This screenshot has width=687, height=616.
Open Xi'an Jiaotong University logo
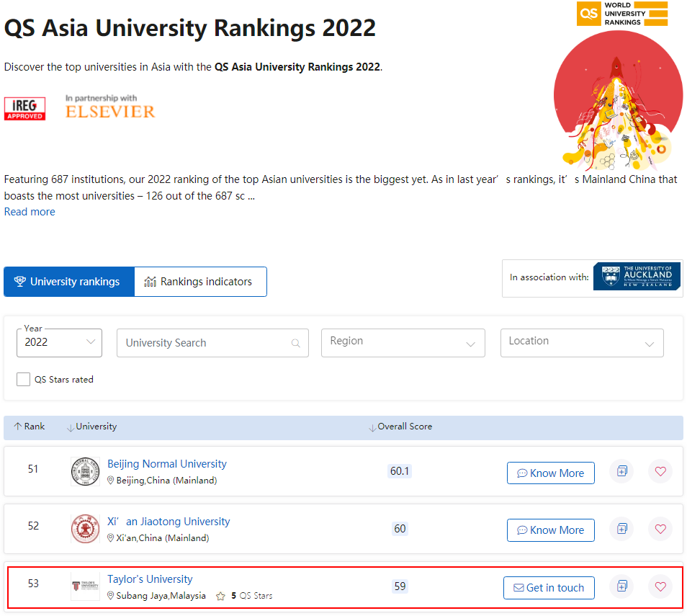point(85,529)
